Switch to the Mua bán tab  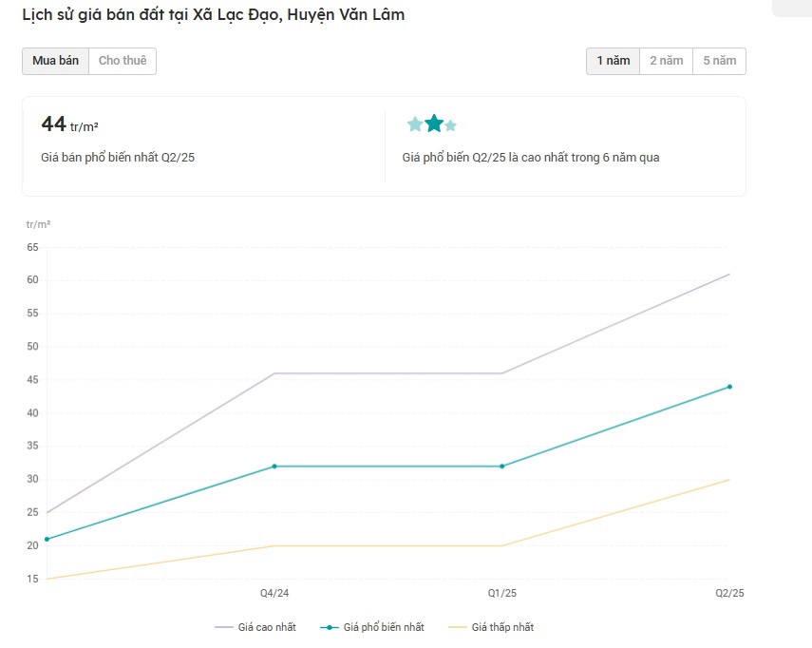(x=55, y=61)
